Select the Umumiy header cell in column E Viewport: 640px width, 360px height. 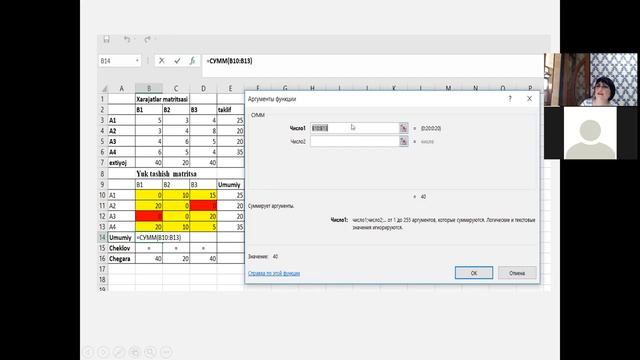click(x=230, y=184)
